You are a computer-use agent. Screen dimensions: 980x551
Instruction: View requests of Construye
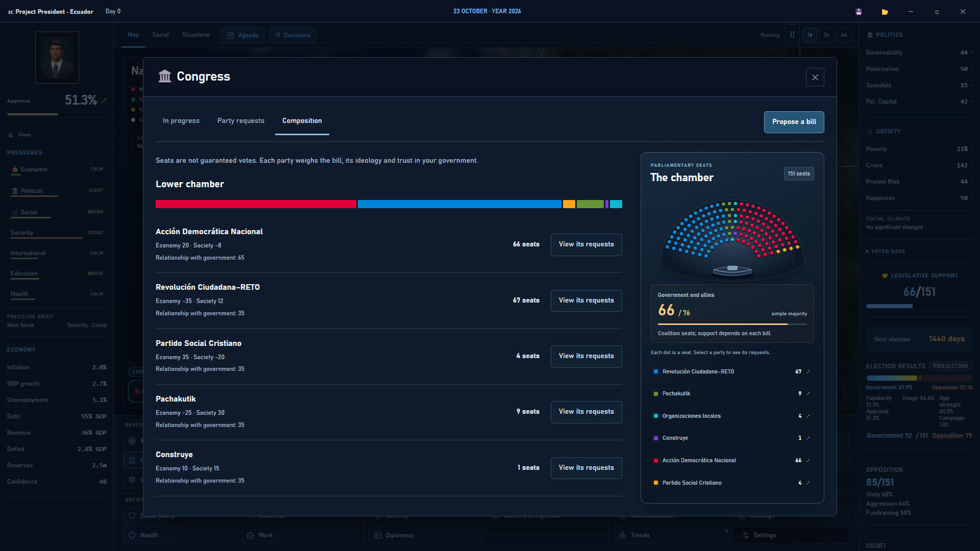[x=586, y=468]
